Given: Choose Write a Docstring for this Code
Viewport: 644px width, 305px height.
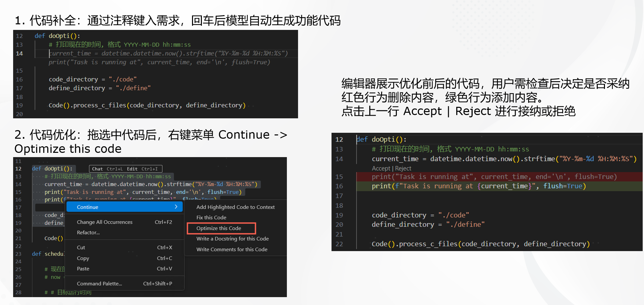Looking at the screenshot, I should (232, 239).
